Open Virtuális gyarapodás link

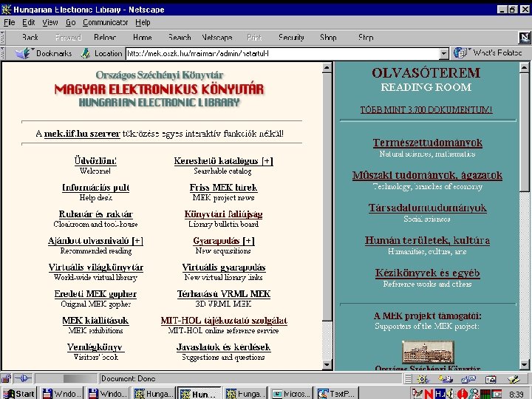pyautogui.click(x=223, y=267)
